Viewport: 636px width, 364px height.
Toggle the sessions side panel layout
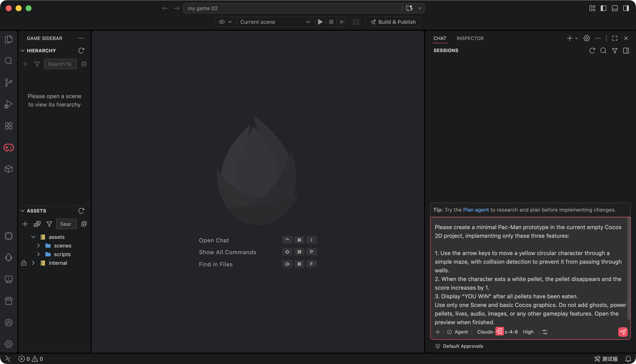point(626,51)
